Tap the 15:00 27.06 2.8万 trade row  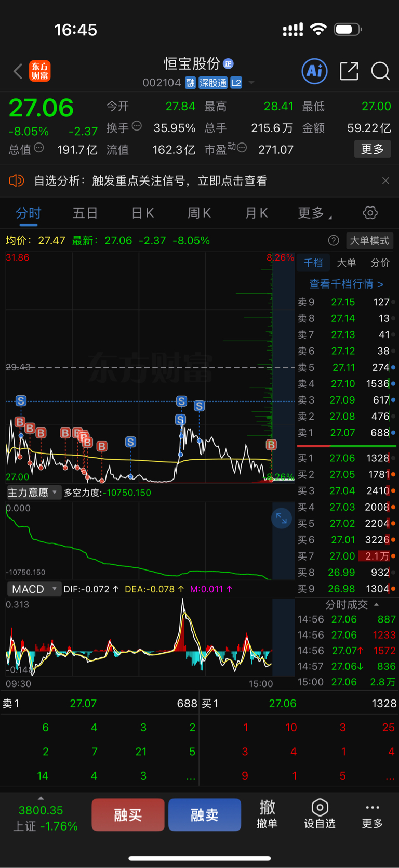[347, 682]
